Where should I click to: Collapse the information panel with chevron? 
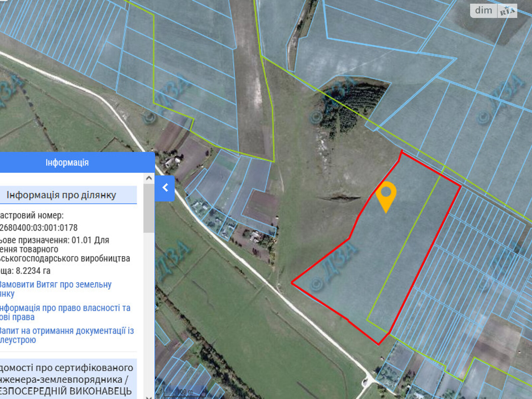(165, 188)
